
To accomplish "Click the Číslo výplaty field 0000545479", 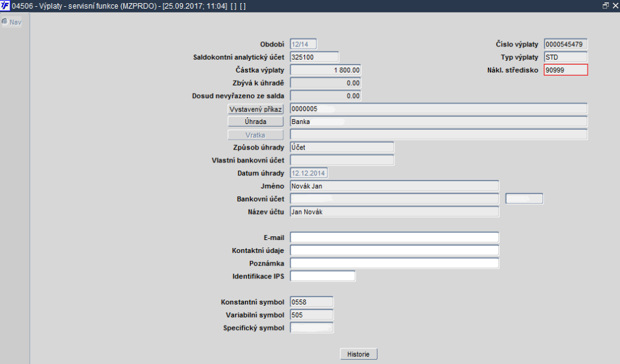I will 565,44.
